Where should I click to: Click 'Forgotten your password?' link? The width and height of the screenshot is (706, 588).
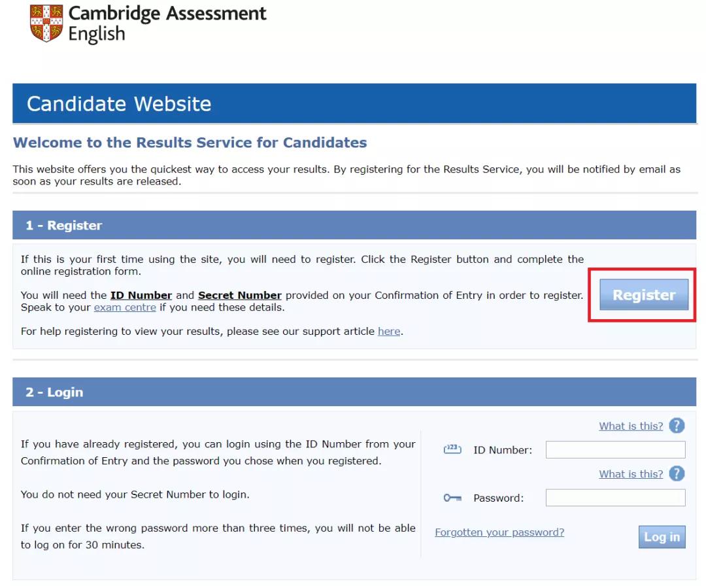[x=499, y=532]
